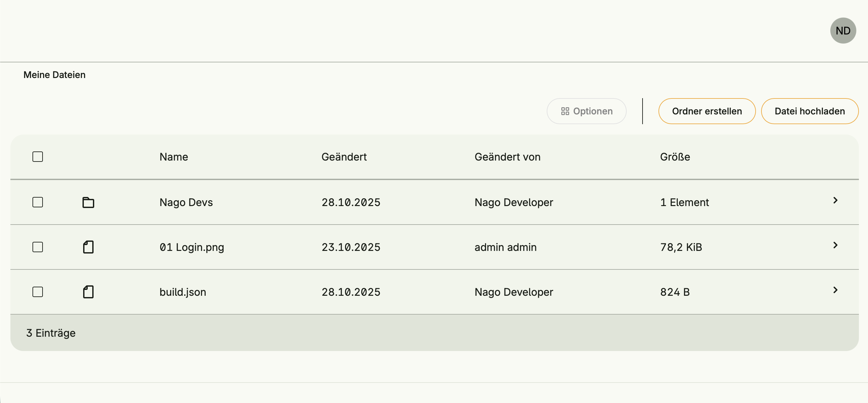Sort by the Name column header

tap(173, 157)
